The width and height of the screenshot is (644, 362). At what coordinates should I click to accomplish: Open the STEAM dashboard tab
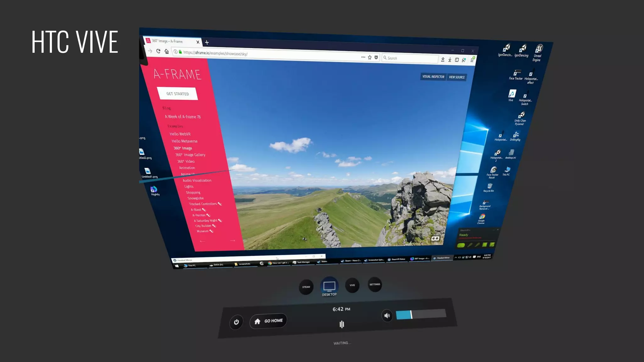click(x=306, y=287)
